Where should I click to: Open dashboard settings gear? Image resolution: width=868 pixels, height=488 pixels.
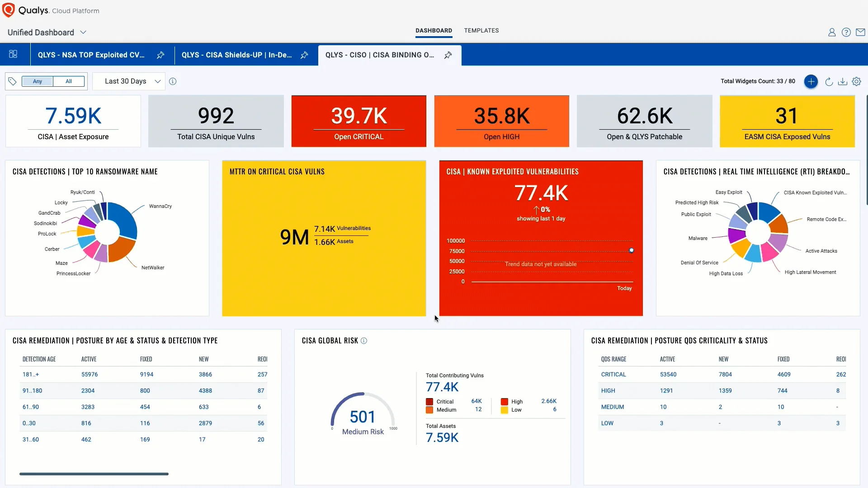tap(857, 81)
